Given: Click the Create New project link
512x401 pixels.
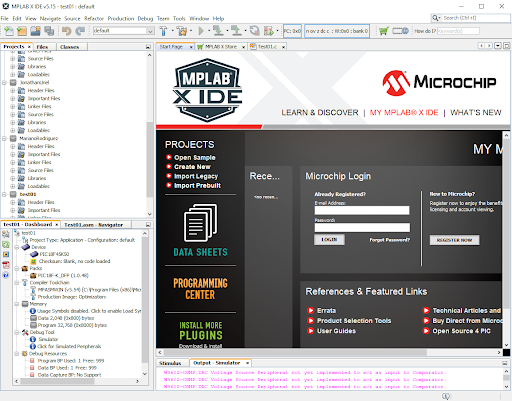Looking at the screenshot, I should point(192,167).
